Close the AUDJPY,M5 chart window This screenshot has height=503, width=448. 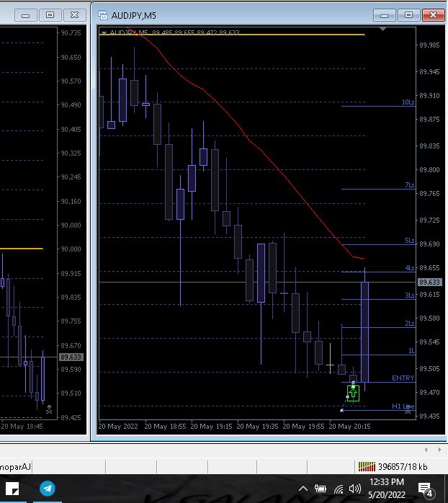pos(434,15)
